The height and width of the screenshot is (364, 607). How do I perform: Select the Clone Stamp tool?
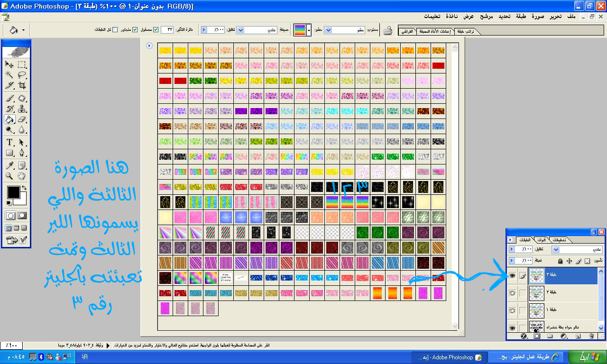pyautogui.click(x=22, y=109)
